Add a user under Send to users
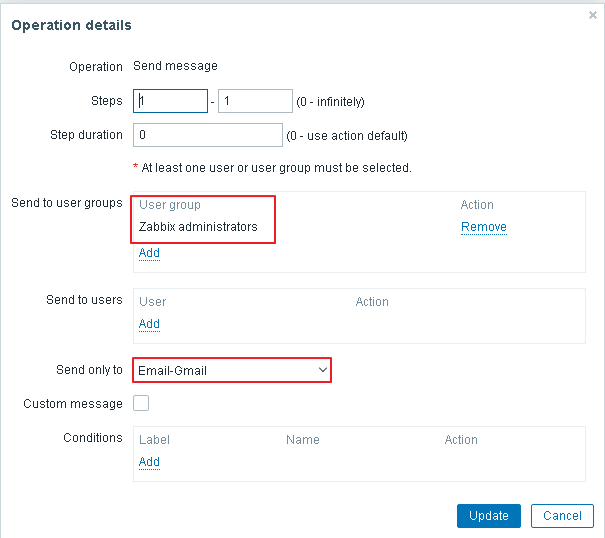 pos(149,324)
